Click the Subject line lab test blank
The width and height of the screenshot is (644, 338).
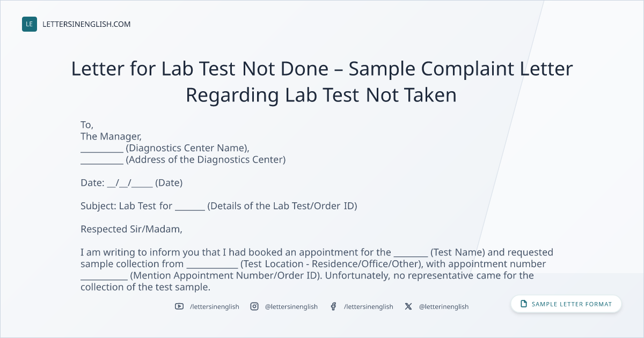(x=190, y=208)
